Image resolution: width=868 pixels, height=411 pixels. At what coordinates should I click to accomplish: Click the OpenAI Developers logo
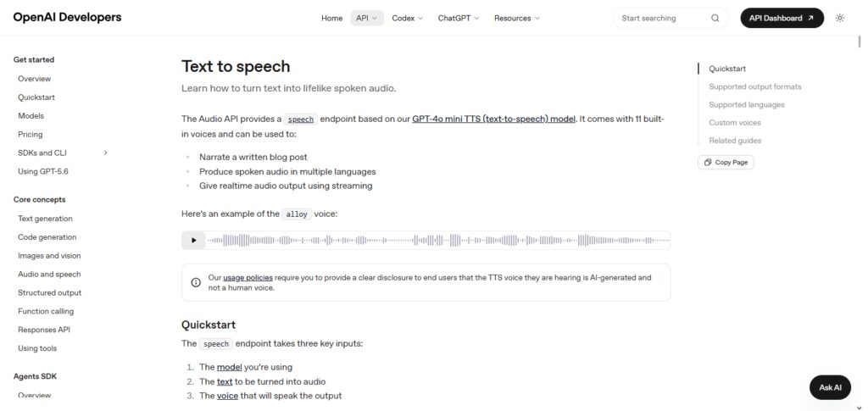coord(67,17)
